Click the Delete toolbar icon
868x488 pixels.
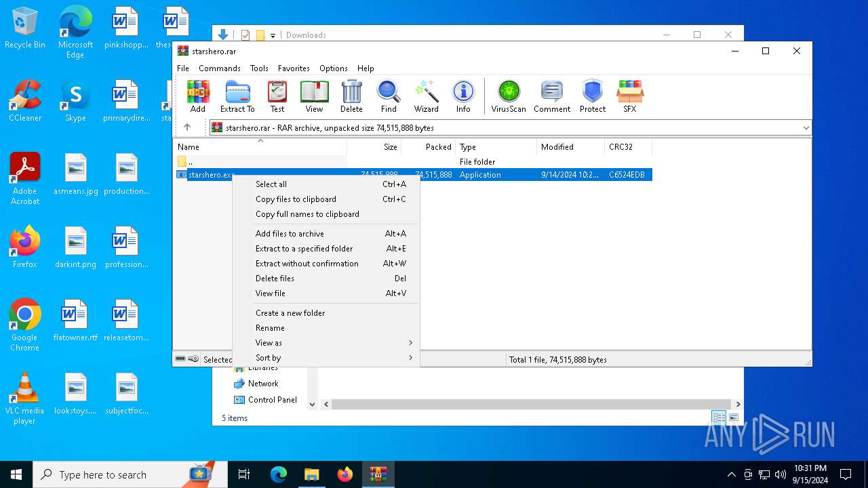coord(351,96)
